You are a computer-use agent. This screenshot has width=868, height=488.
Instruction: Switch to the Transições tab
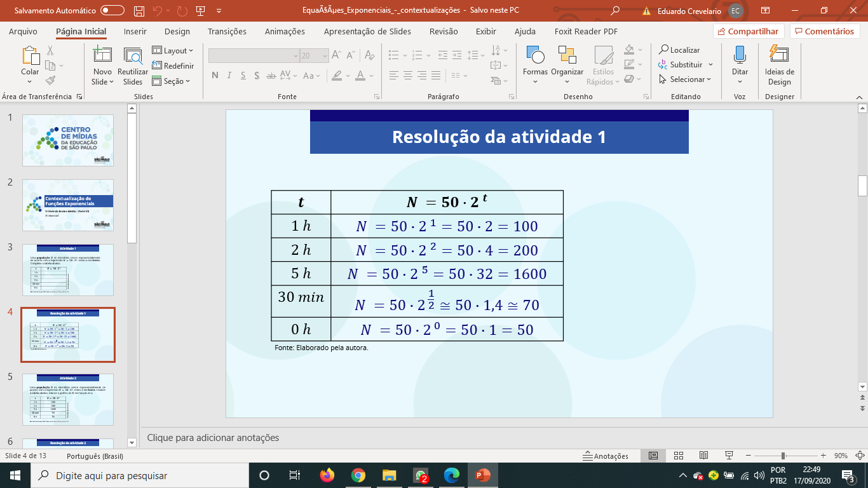pyautogui.click(x=227, y=32)
